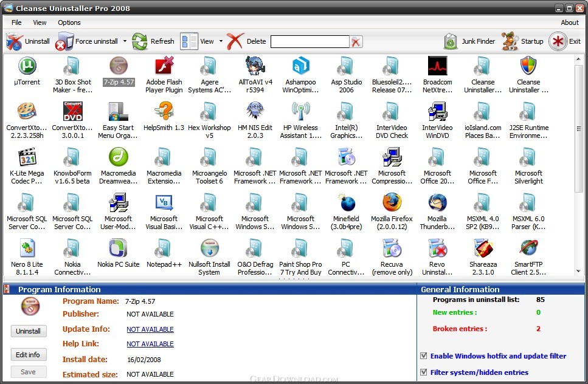
Task: Select the µTorrent program icon
Action: click(x=27, y=66)
